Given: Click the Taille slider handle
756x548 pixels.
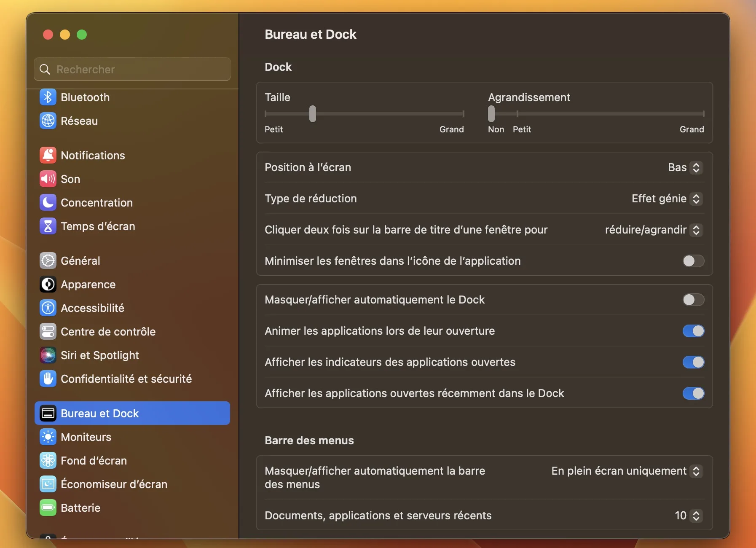Looking at the screenshot, I should [x=313, y=114].
